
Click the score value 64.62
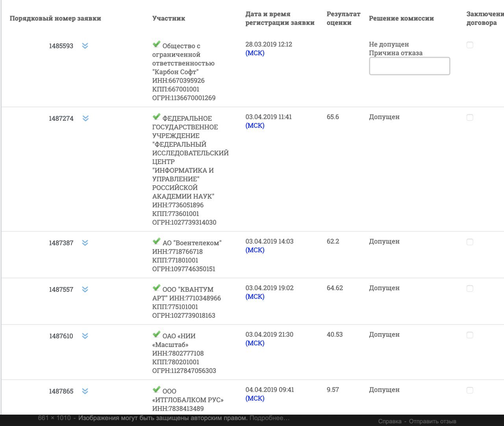(335, 288)
